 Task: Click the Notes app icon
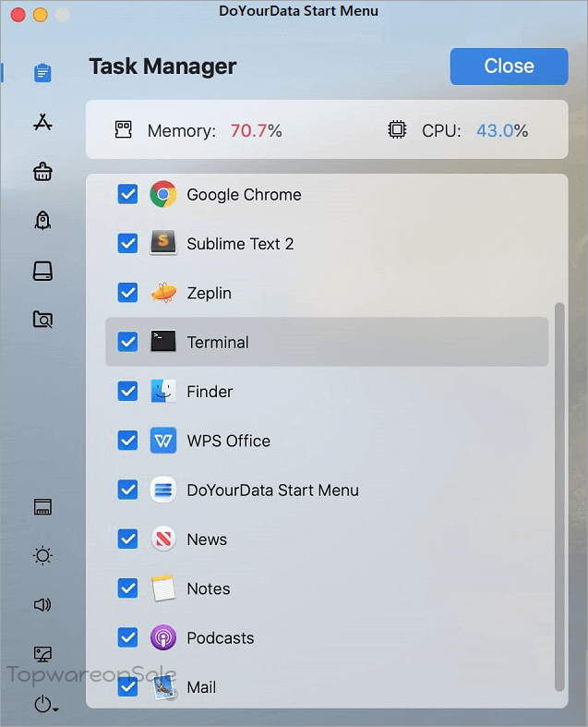click(163, 588)
